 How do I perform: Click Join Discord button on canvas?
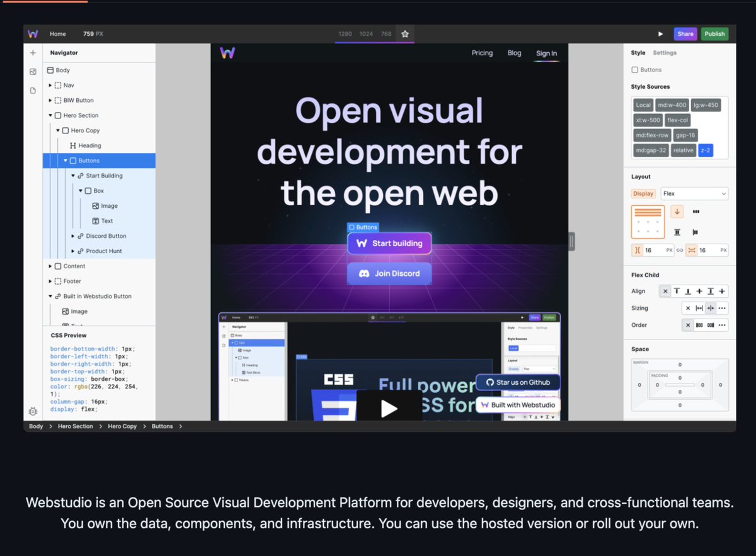(x=389, y=273)
